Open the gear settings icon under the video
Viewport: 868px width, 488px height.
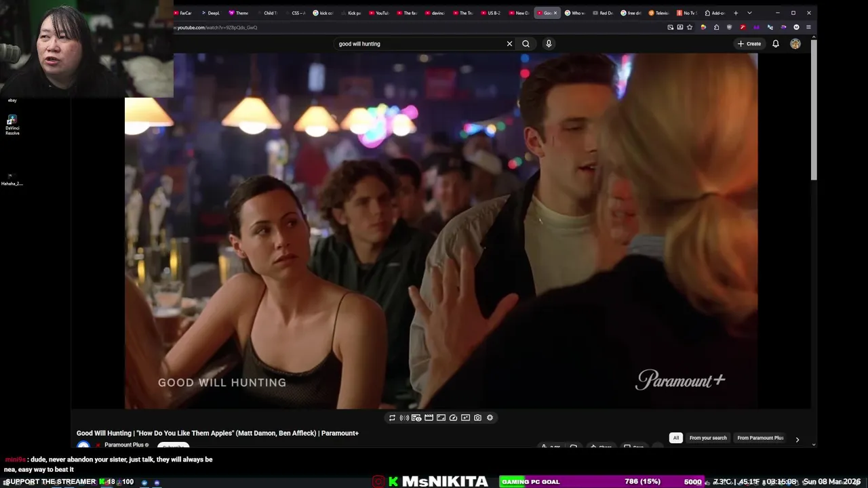490,418
